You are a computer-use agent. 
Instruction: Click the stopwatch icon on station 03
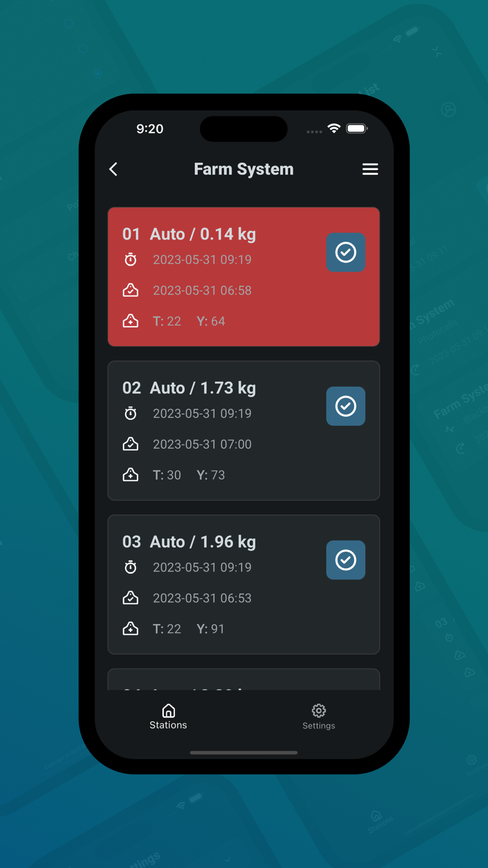tap(130, 567)
